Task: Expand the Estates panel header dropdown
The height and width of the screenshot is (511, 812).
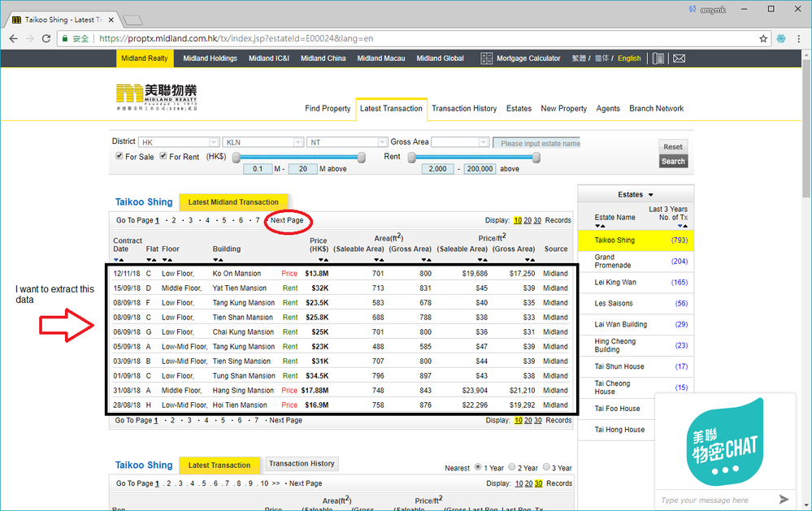Action: pyautogui.click(x=636, y=195)
